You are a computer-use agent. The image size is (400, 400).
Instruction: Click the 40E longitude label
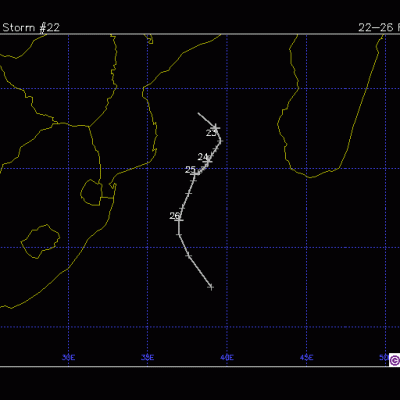click(x=227, y=358)
